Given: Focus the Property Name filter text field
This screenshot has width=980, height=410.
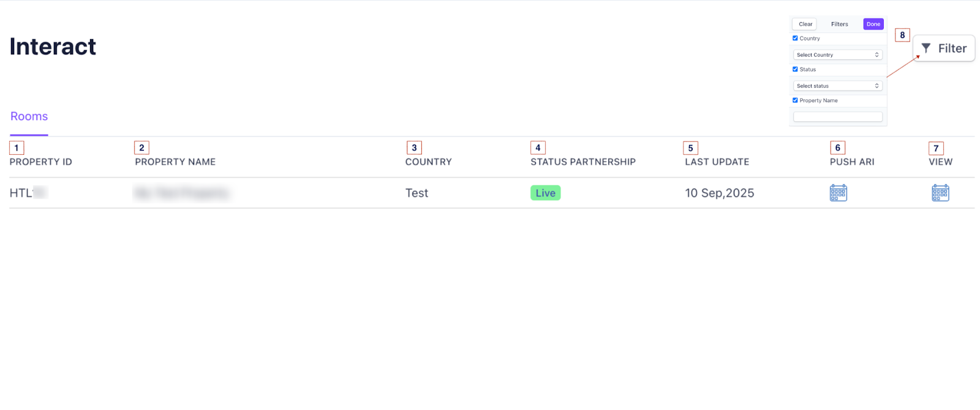Looking at the screenshot, I should point(837,117).
